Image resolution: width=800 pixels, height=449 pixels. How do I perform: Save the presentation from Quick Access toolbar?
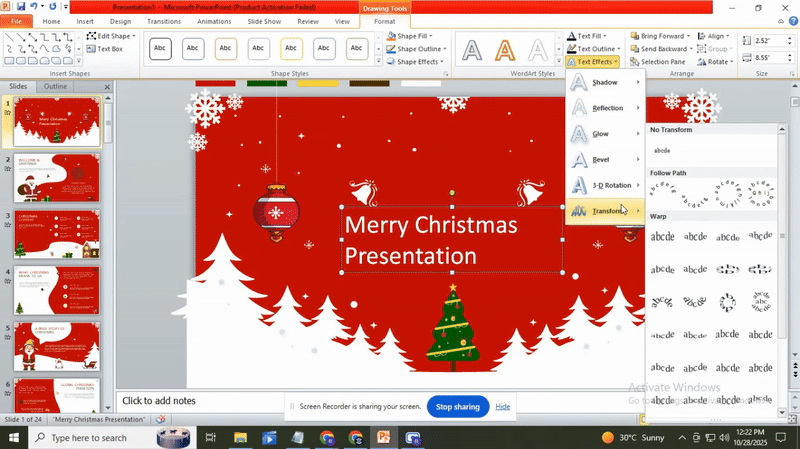[21, 7]
